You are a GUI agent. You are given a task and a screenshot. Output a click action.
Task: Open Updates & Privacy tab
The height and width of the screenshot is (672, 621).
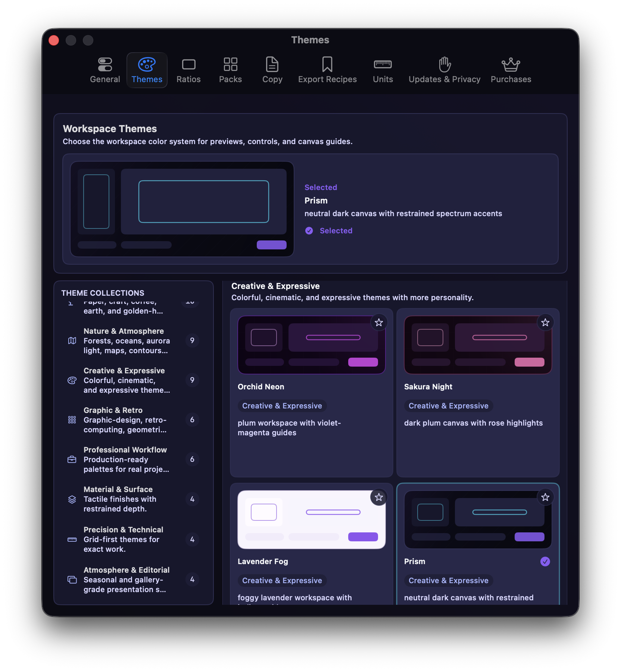[x=444, y=70]
